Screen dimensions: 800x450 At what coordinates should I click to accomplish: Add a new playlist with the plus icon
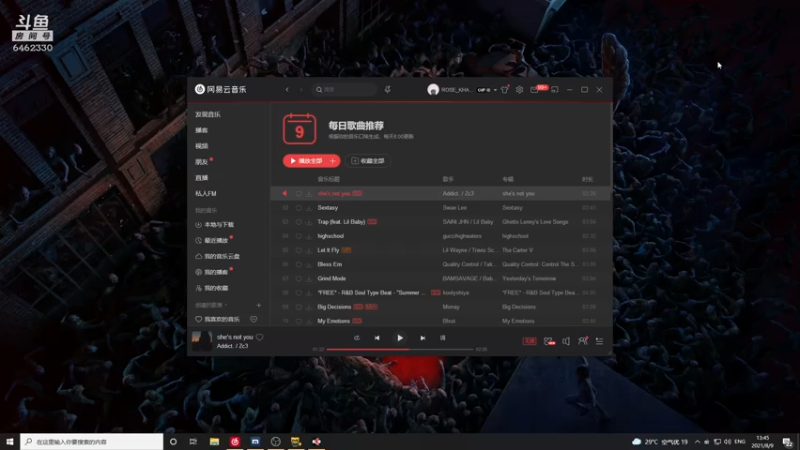pyautogui.click(x=259, y=305)
